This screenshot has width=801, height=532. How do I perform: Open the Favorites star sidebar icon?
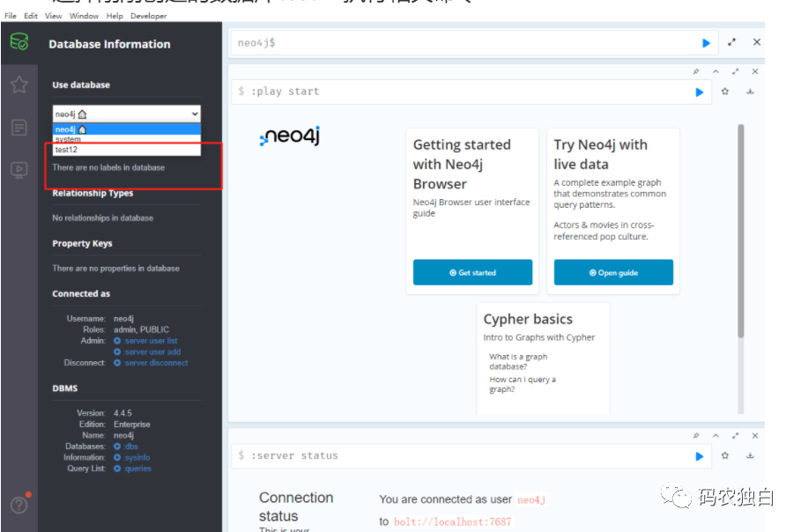19,85
